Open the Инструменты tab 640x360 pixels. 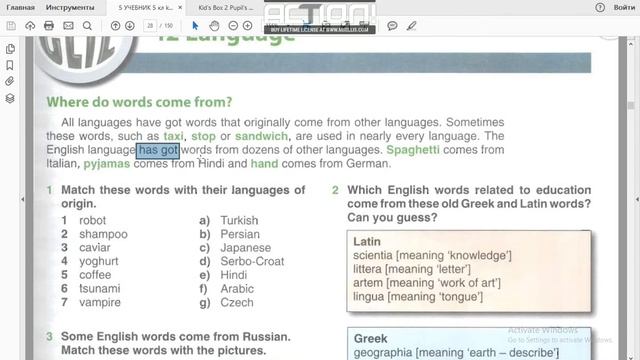pyautogui.click(x=70, y=7)
